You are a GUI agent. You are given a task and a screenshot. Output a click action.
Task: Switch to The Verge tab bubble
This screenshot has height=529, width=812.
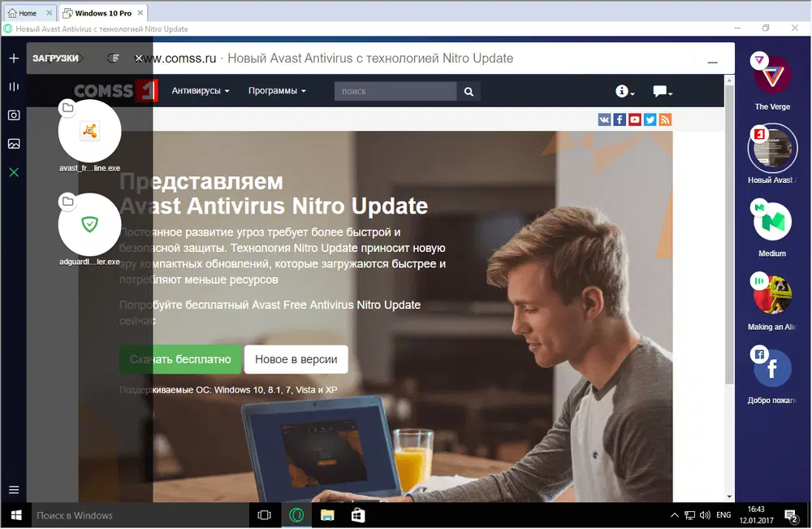pos(771,75)
